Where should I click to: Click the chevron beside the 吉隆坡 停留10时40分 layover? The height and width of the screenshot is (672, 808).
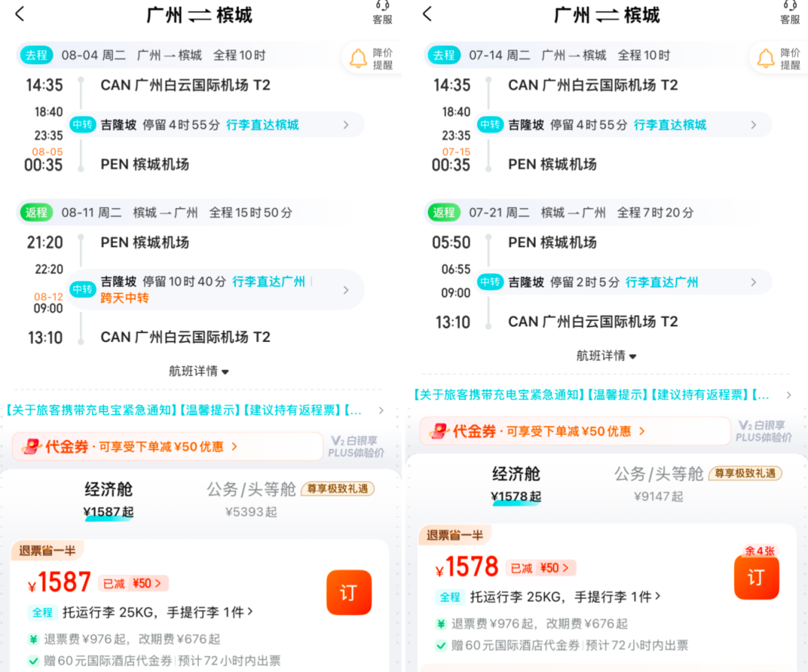tap(346, 290)
